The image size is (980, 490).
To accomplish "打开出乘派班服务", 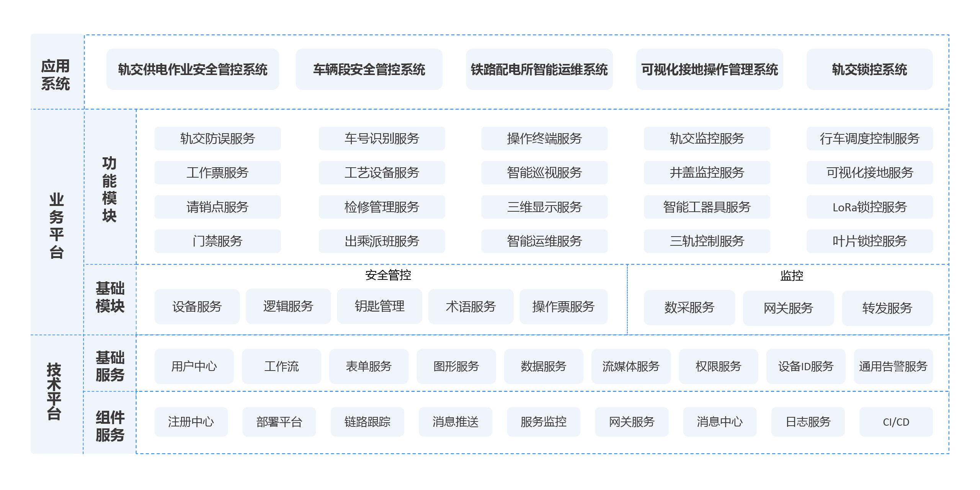I will point(382,241).
